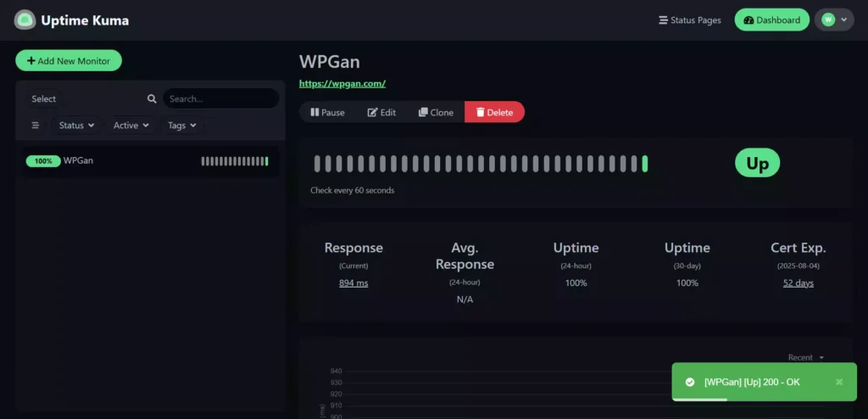Screen dimensions: 868x419
Task: Open the Status Pages menu
Action: (690, 20)
